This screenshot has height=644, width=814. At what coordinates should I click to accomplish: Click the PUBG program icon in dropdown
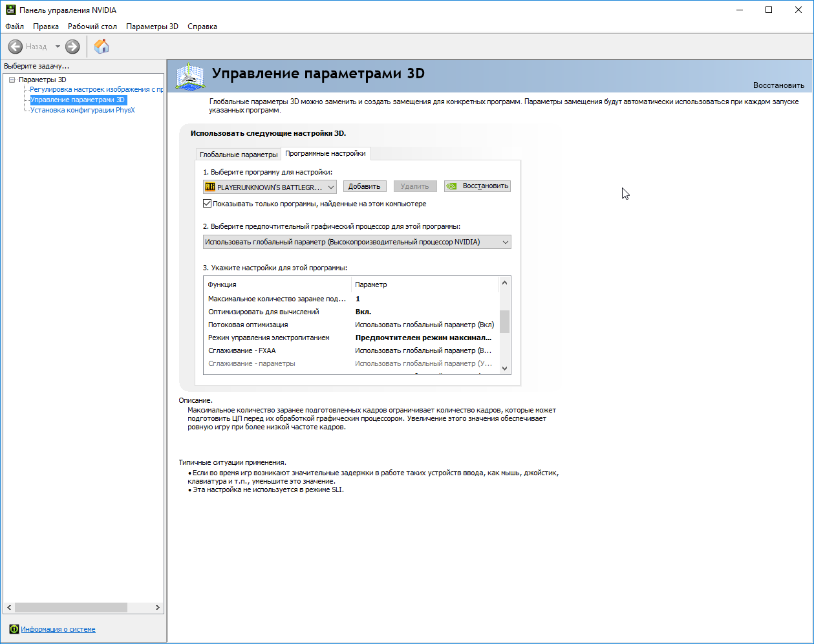[210, 187]
